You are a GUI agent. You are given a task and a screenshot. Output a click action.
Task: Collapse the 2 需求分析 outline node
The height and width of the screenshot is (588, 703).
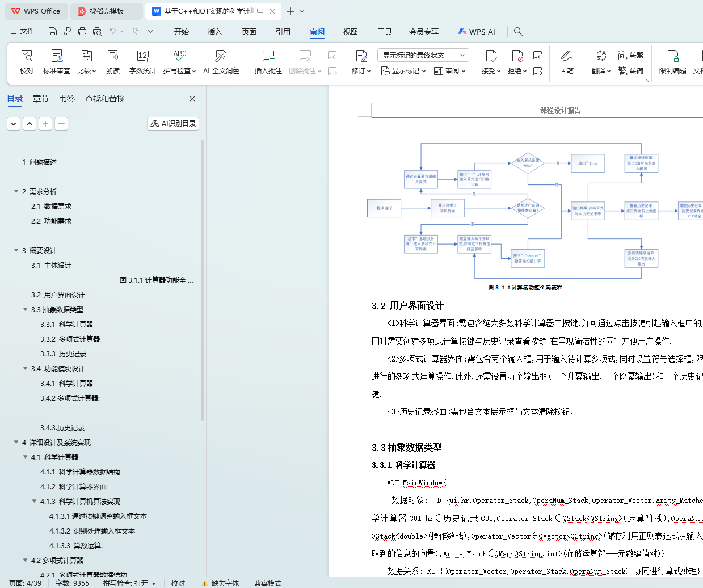pos(16,191)
